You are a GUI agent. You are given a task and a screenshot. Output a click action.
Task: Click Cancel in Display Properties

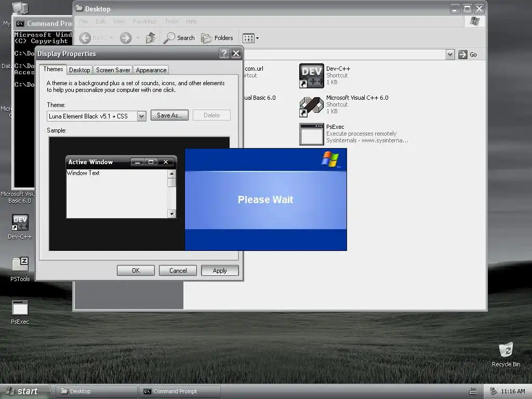(178, 270)
